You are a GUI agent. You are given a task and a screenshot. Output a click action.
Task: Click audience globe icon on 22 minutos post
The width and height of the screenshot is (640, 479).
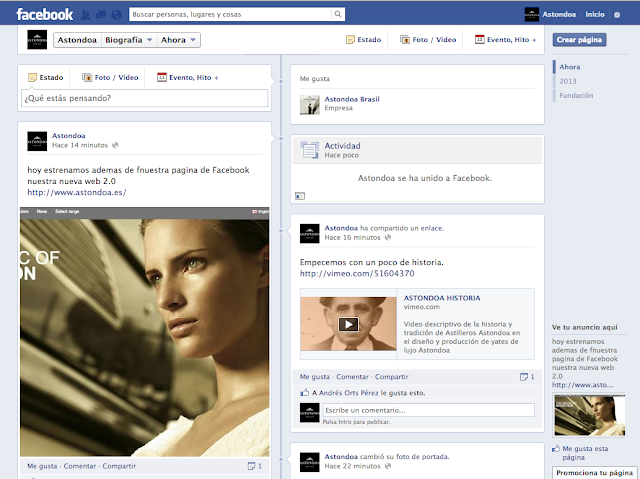point(388,466)
